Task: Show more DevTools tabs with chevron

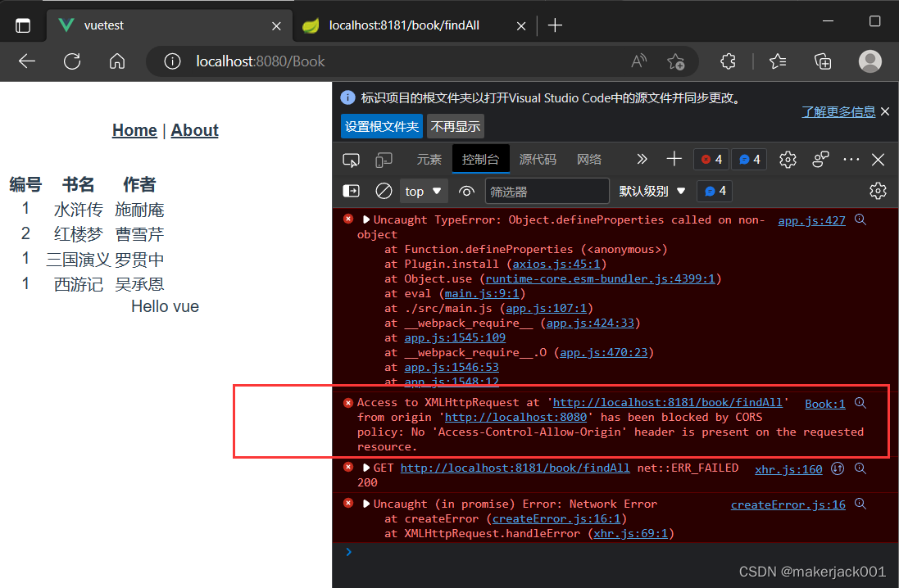Action: coord(642,160)
